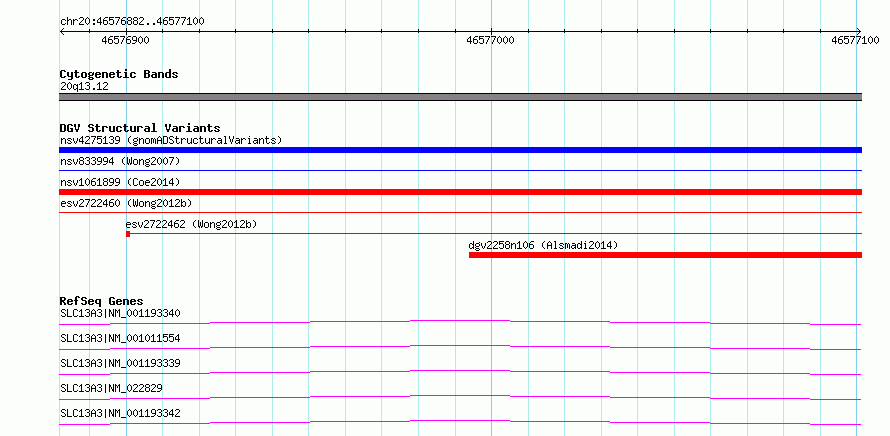This screenshot has height=436, width=890.
Task: Open transcript label SLC13A3|NM_001193340
Action: (x=120, y=313)
